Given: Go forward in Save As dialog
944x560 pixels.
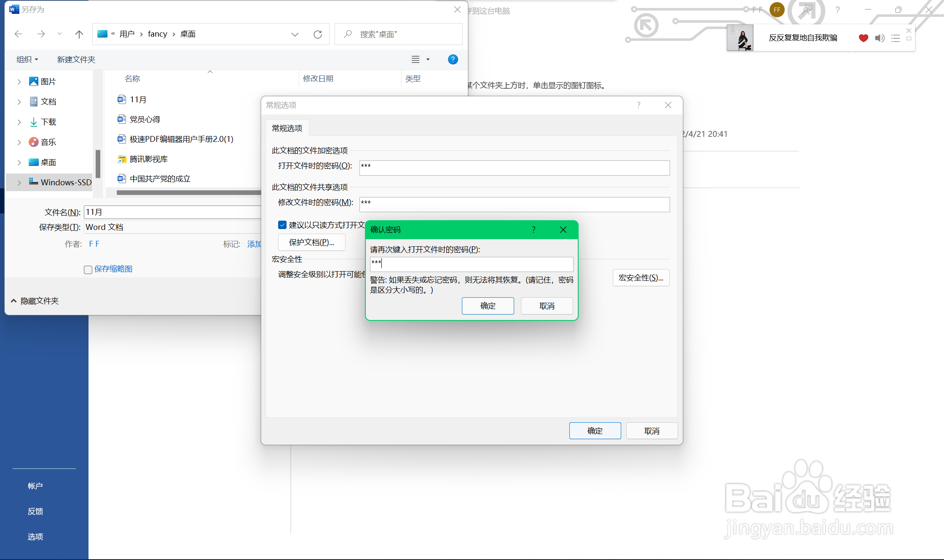Looking at the screenshot, I should (41, 34).
